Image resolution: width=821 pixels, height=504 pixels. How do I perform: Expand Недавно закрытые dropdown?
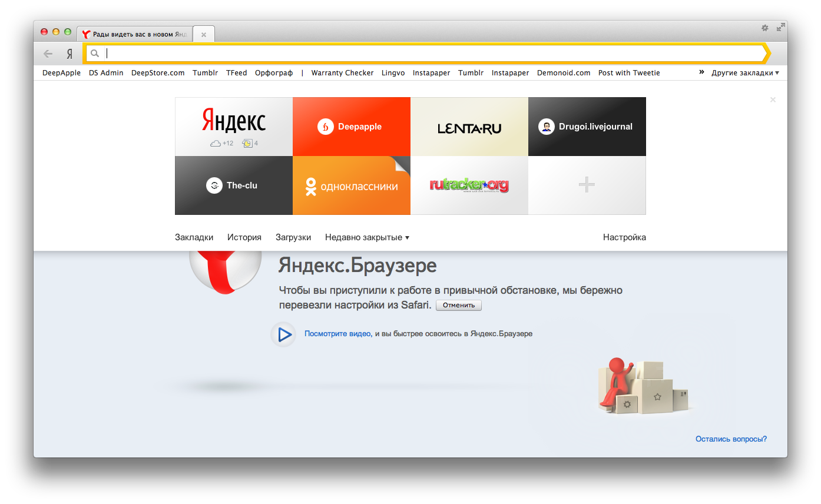tap(367, 237)
